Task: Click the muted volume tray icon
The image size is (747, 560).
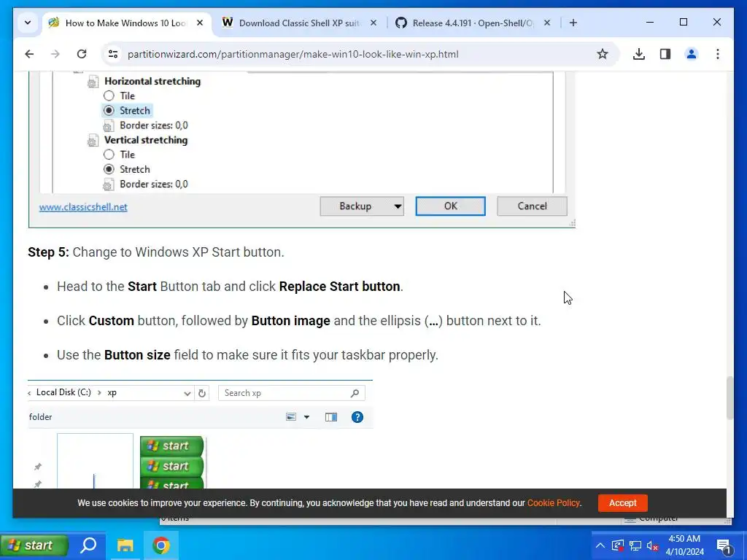Action: click(653, 546)
